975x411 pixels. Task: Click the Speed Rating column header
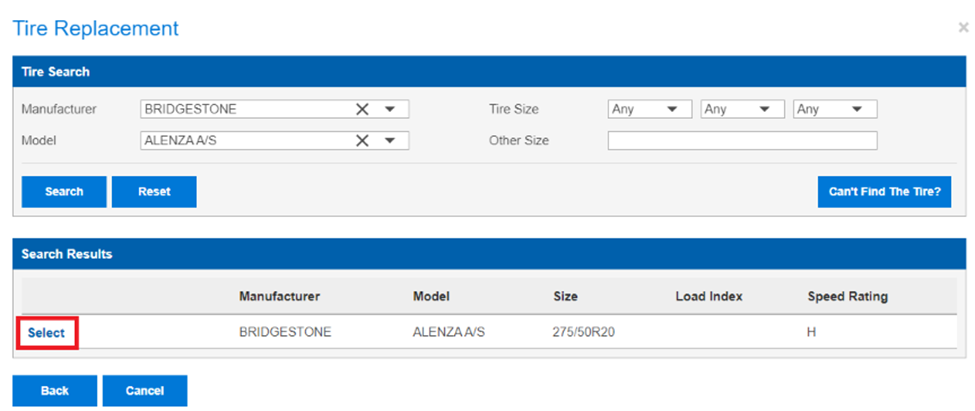847,297
